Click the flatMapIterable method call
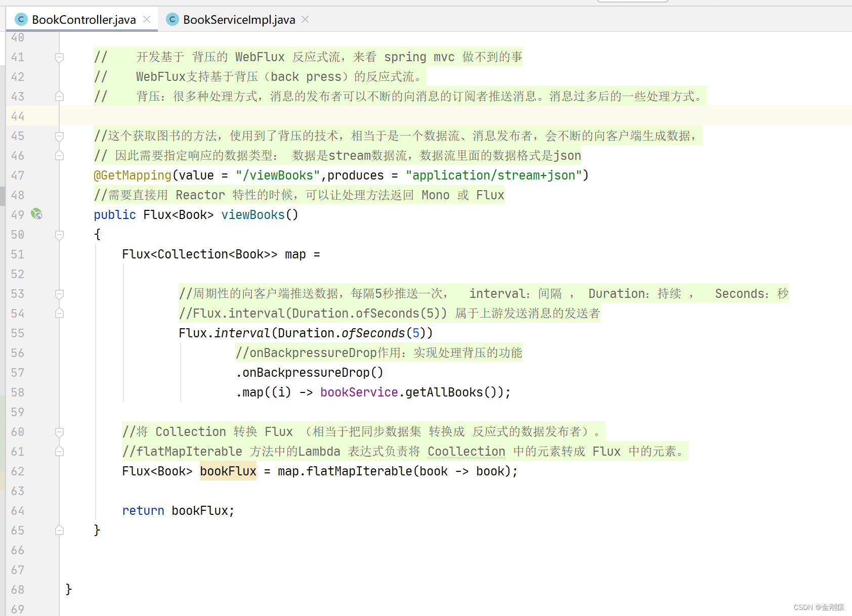This screenshot has height=616, width=852. click(x=359, y=471)
